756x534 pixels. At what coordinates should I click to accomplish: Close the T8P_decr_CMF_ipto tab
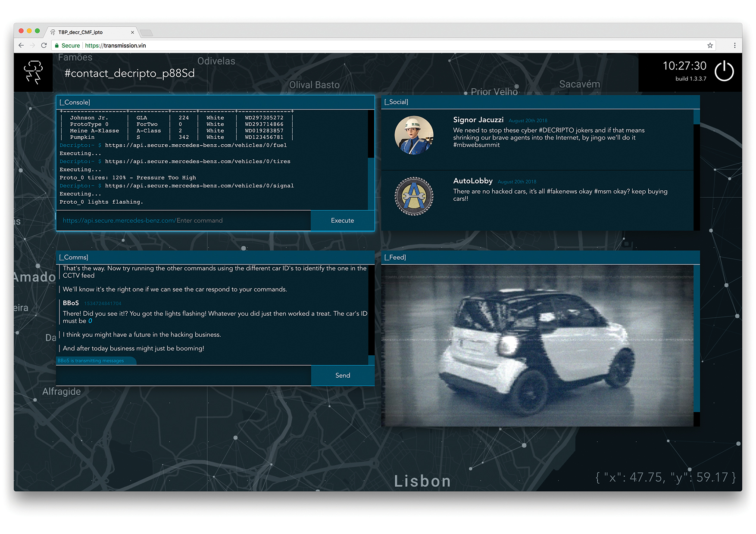pyautogui.click(x=132, y=32)
